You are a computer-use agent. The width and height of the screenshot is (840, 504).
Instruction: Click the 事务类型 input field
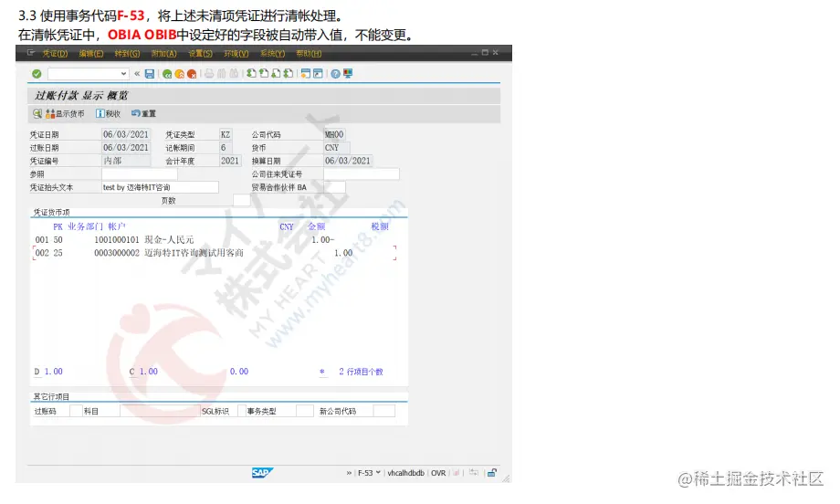(305, 411)
